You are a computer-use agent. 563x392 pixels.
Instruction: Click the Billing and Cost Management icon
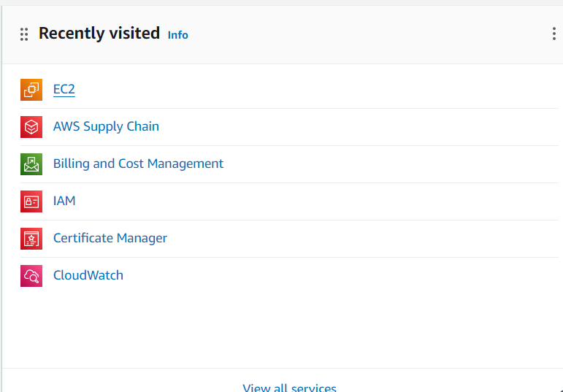(31, 164)
